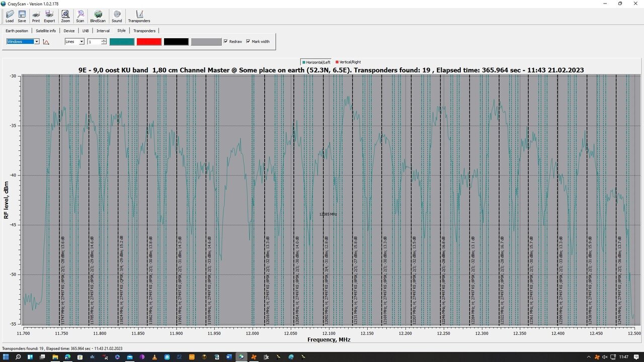644x362 pixels.
Task: Start a spectrum Scan
Action: (x=80, y=17)
